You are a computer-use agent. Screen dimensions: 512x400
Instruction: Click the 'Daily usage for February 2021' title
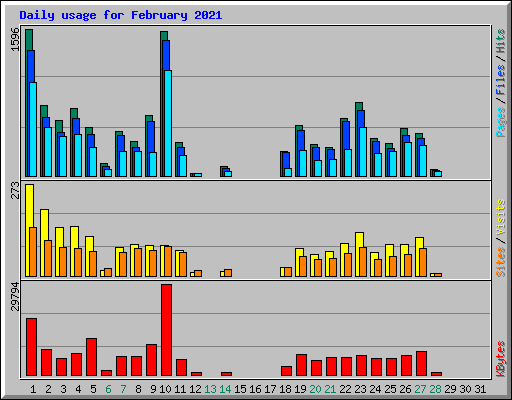pyautogui.click(x=121, y=15)
